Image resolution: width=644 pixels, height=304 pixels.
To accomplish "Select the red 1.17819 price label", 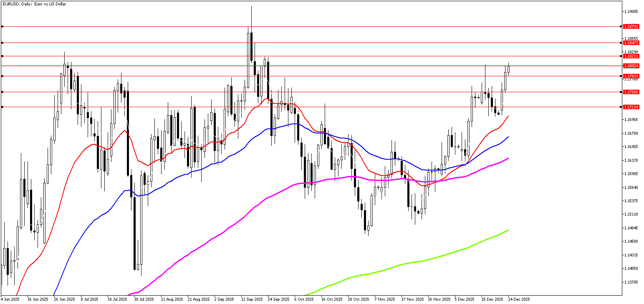I will [x=631, y=76].
